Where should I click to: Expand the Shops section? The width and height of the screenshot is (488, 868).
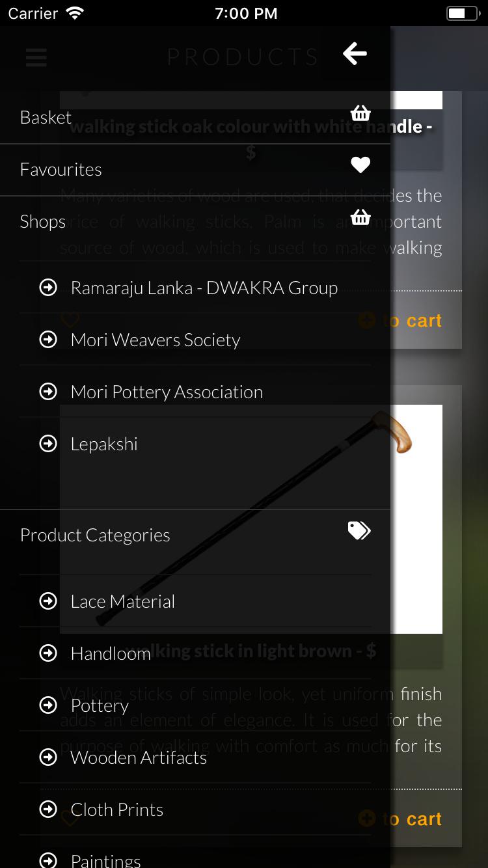pos(195,222)
